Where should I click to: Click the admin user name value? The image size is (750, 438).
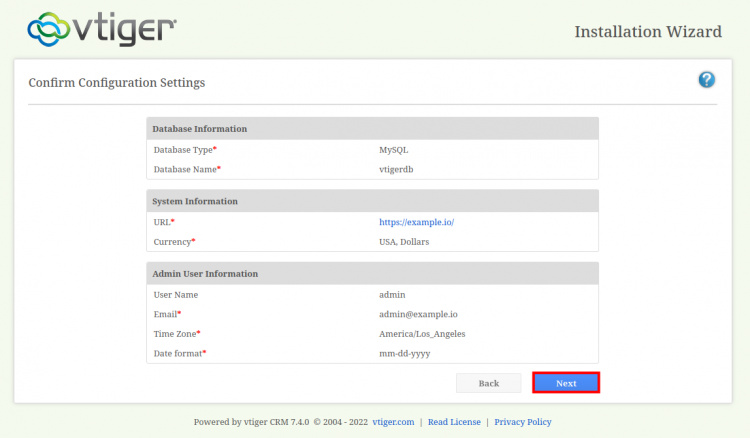click(x=393, y=295)
